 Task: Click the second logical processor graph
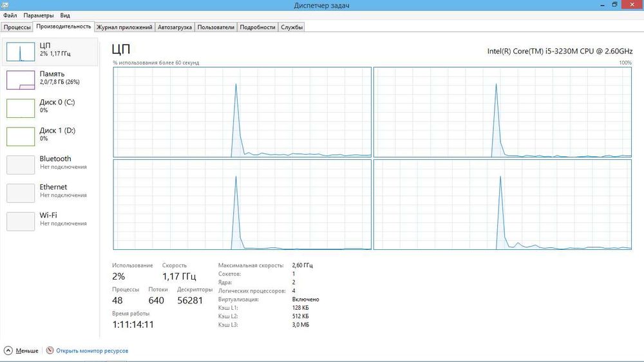click(x=502, y=112)
